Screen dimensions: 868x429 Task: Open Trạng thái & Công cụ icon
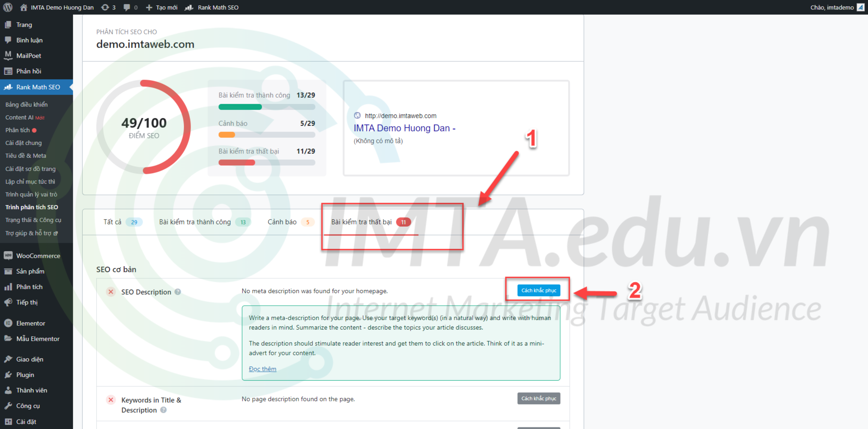coord(34,219)
